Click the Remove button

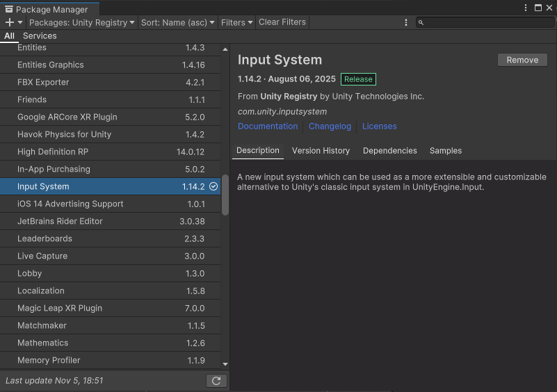coord(522,60)
